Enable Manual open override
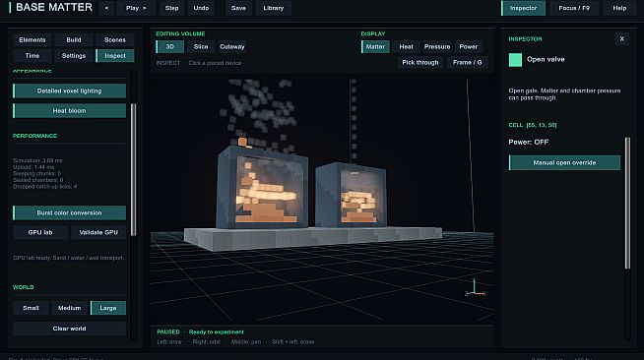 (564, 162)
